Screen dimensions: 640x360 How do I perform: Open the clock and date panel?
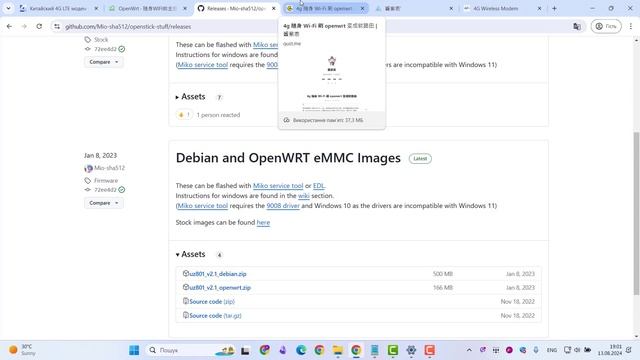point(610,350)
